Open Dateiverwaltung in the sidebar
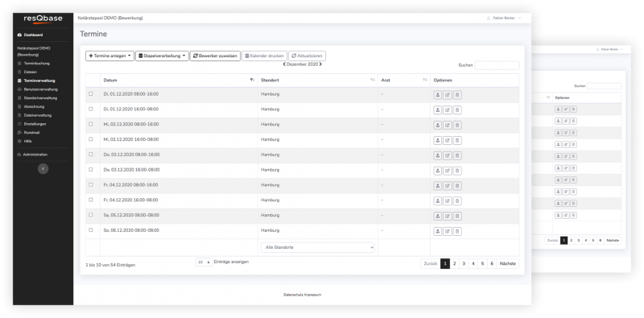Screen dimensions: 644x318 (35, 115)
